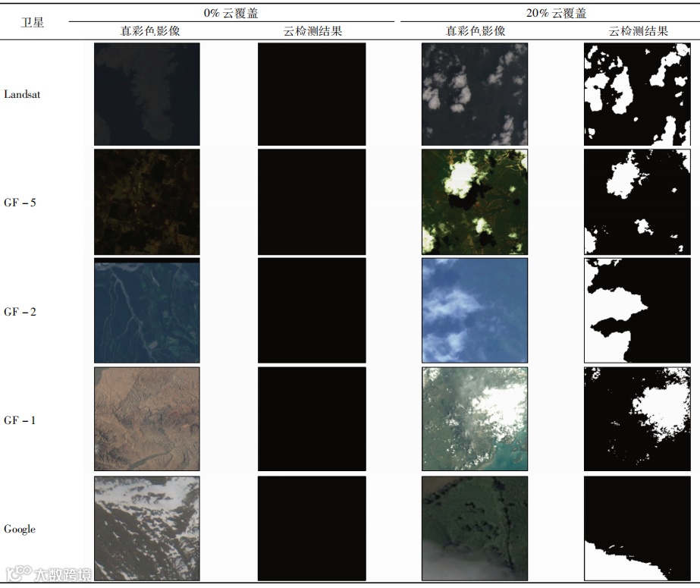Viewport: 700px width, 588px height.
Task: Choose the Google 20% cloud true color image
Action: (x=475, y=528)
